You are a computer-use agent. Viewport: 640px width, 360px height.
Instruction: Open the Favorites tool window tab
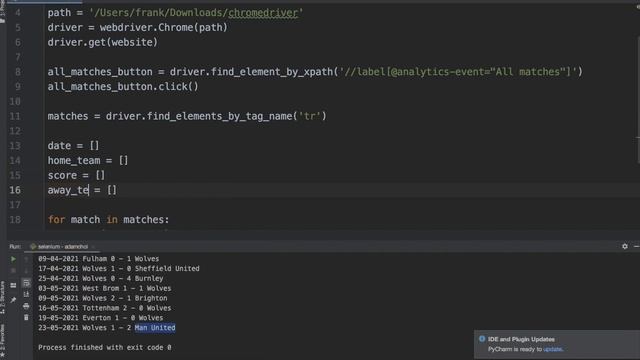pyautogui.click(x=2, y=340)
